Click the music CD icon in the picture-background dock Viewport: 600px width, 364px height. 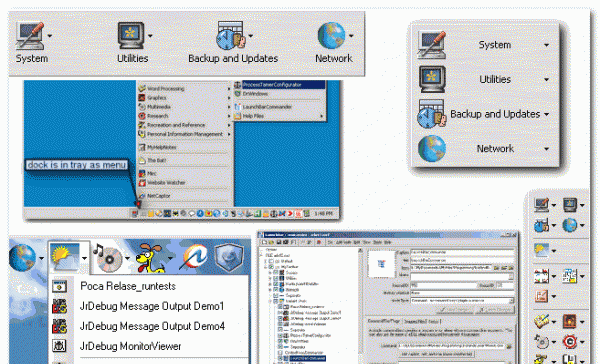coord(107,257)
